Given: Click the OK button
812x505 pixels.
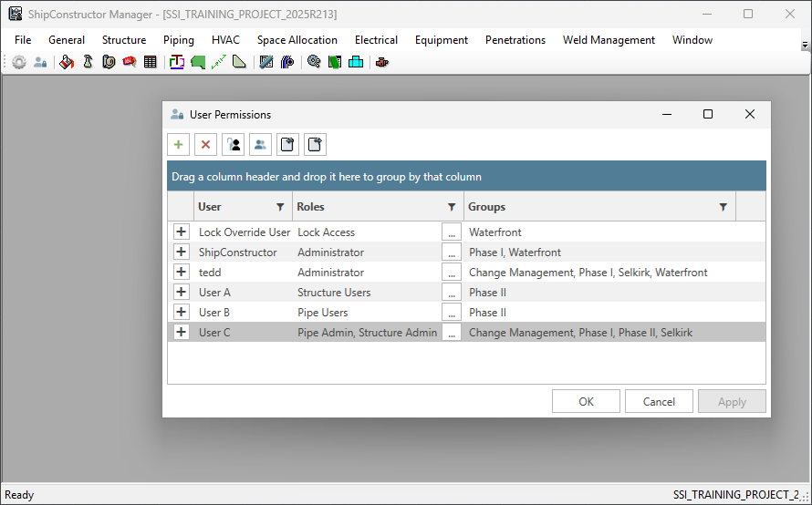Looking at the screenshot, I should pos(586,402).
